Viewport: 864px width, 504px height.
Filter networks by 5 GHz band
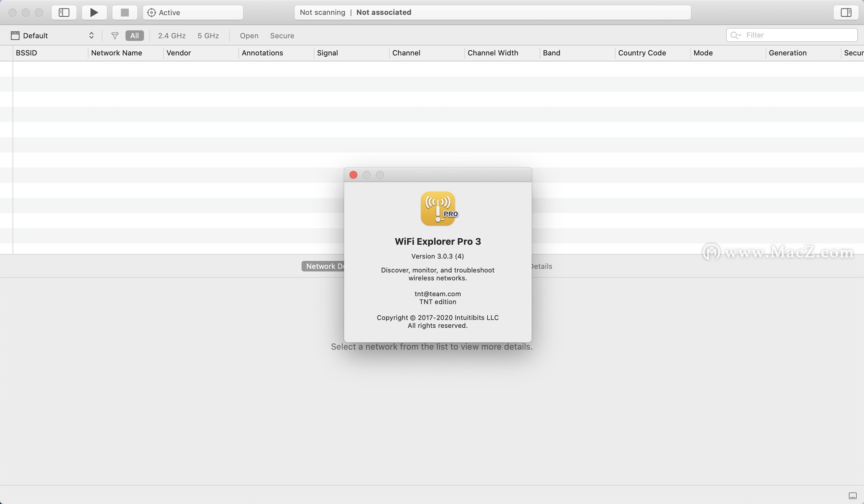coord(208,36)
